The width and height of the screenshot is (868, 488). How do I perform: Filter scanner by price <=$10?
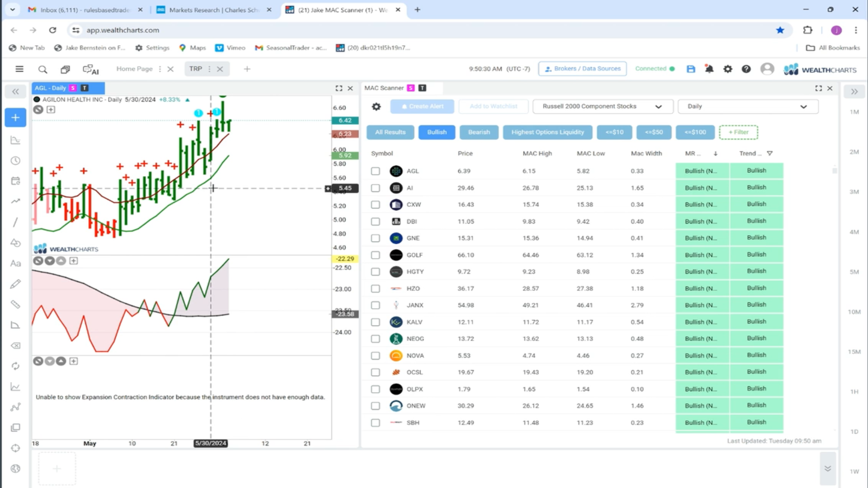[614, 132]
